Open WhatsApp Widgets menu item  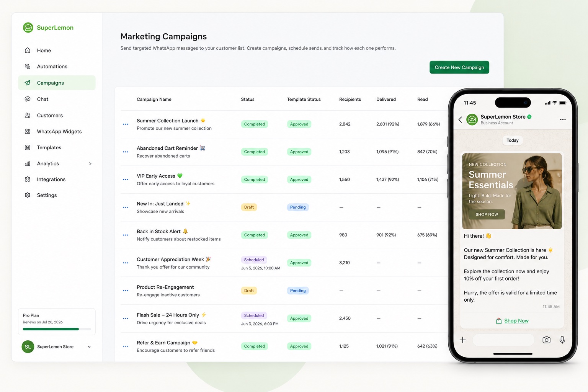point(57,131)
